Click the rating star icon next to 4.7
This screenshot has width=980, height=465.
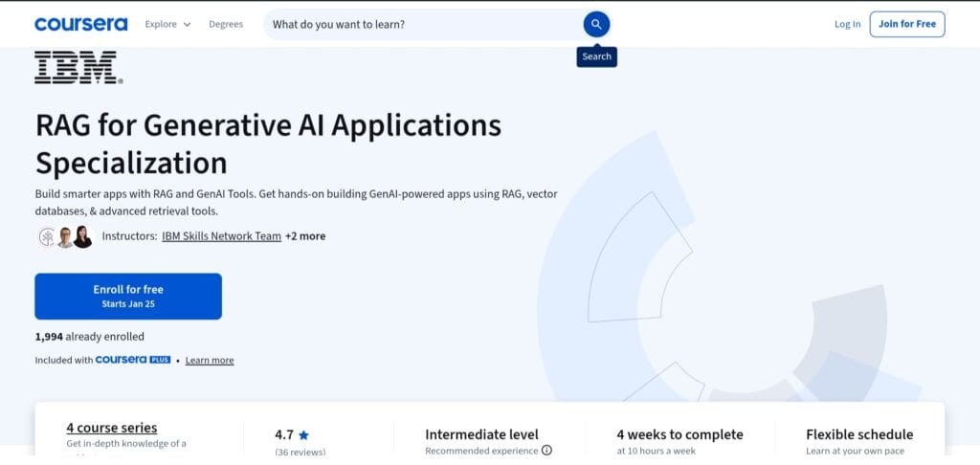coord(303,435)
